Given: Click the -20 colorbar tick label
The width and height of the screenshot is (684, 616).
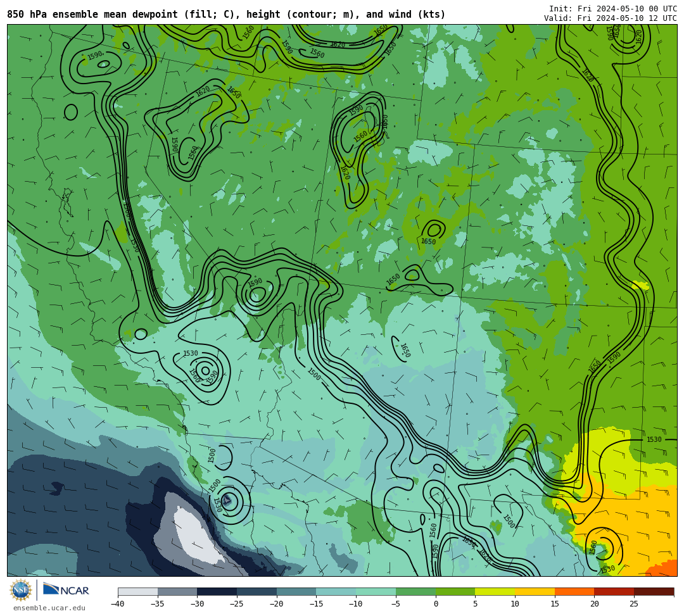Looking at the screenshot, I should [276, 604].
